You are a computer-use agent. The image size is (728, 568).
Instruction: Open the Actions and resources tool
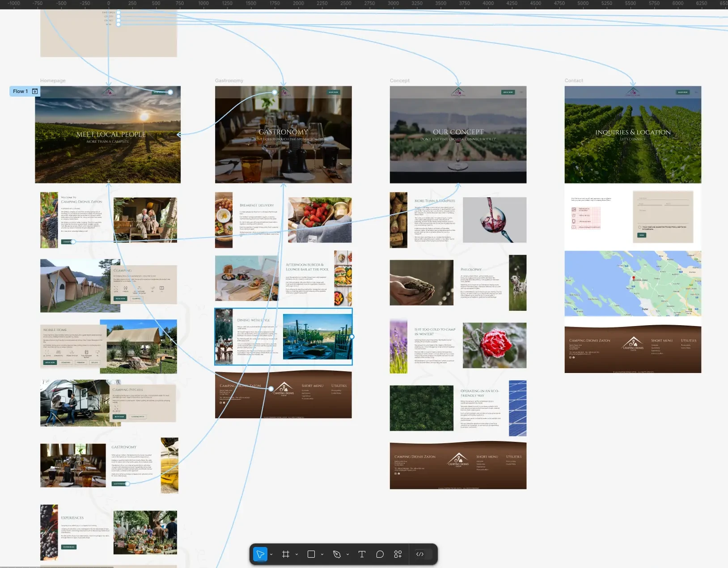point(398,554)
